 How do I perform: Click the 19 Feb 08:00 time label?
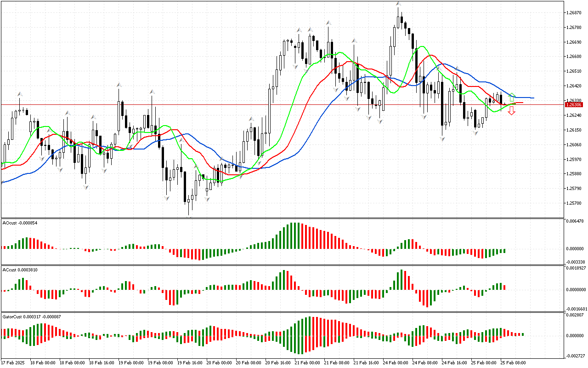tap(160, 363)
